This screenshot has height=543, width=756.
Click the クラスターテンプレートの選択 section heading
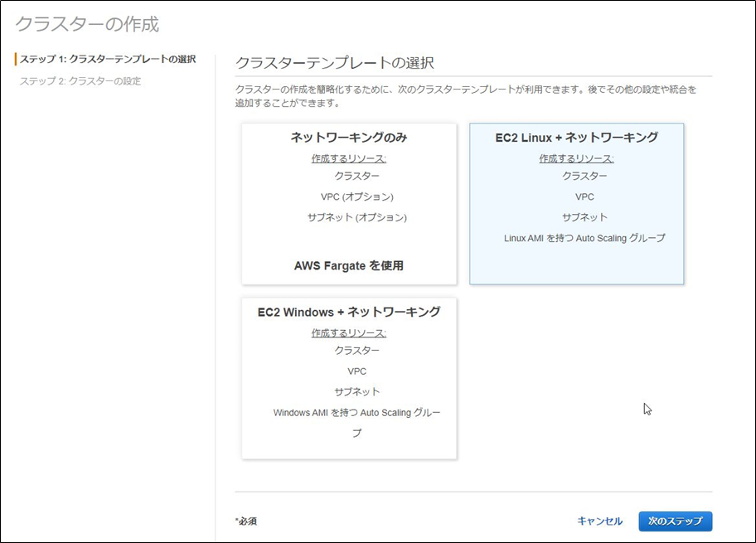coord(335,63)
